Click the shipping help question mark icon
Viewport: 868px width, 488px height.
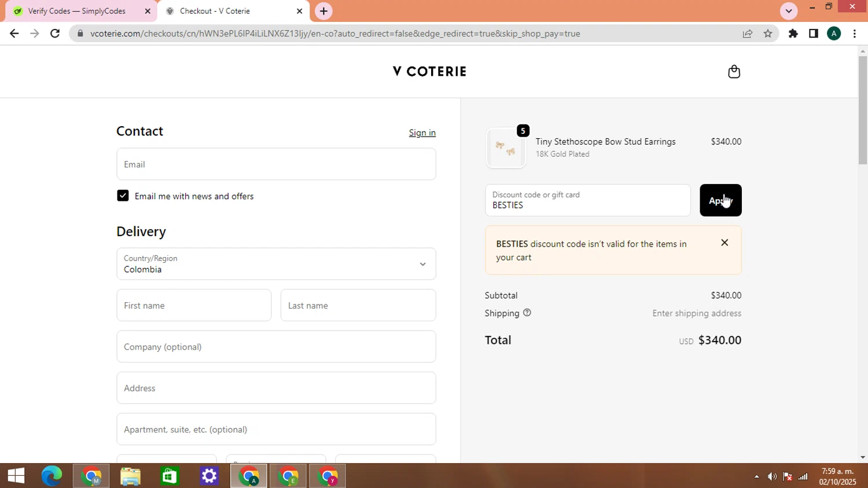click(527, 313)
